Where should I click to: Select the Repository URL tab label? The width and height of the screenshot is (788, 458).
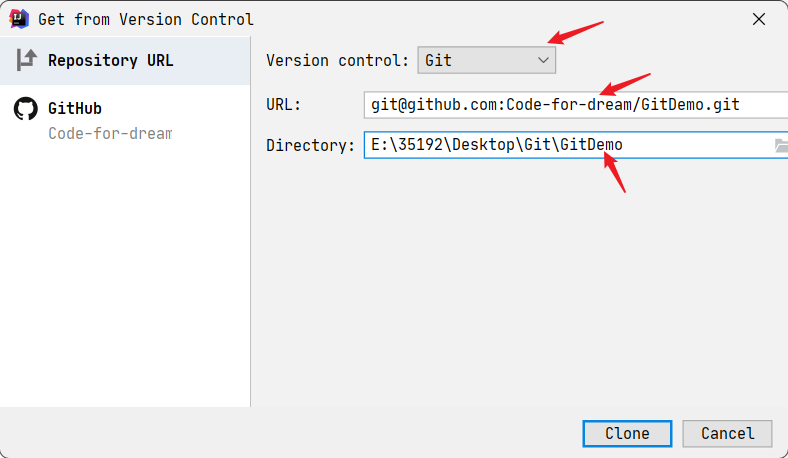pos(111,60)
